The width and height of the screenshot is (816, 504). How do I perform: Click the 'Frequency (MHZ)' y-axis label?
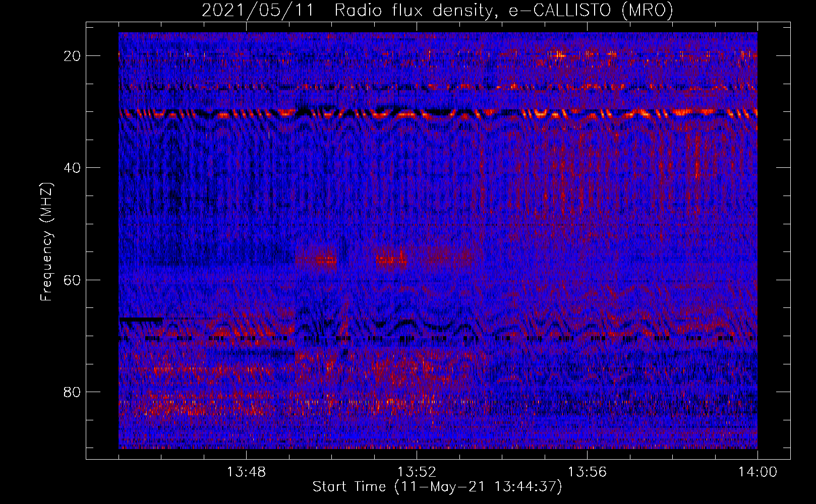pyautogui.click(x=46, y=242)
